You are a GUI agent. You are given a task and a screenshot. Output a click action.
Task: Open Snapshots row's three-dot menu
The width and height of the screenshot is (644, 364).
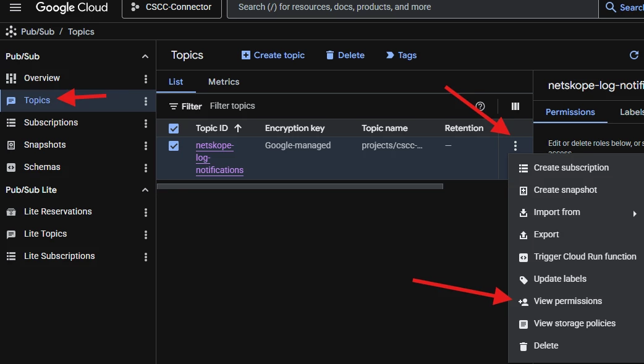(x=146, y=145)
